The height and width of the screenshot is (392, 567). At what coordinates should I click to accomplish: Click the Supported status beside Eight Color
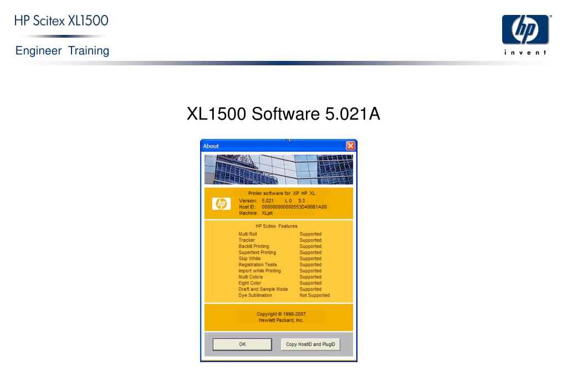pos(310,283)
